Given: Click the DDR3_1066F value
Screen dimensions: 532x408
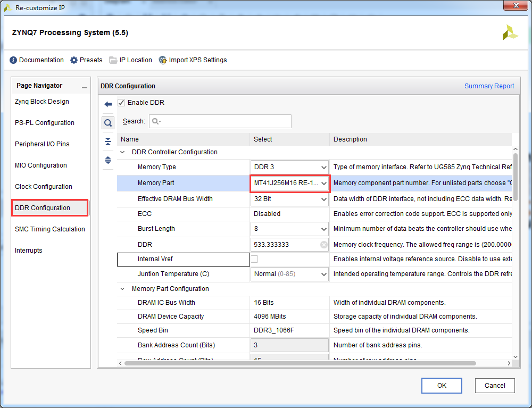Looking at the screenshot, I should tap(274, 331).
